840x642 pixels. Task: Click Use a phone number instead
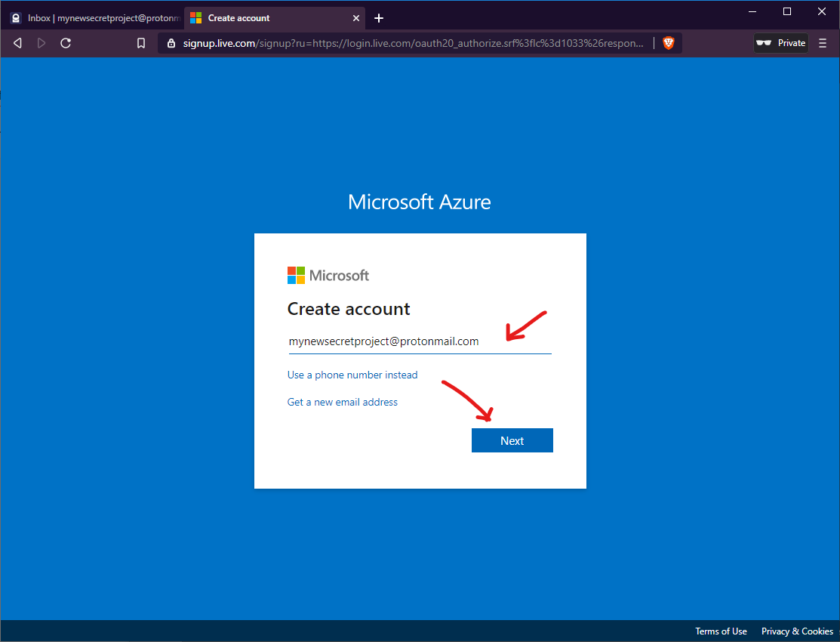pos(352,375)
